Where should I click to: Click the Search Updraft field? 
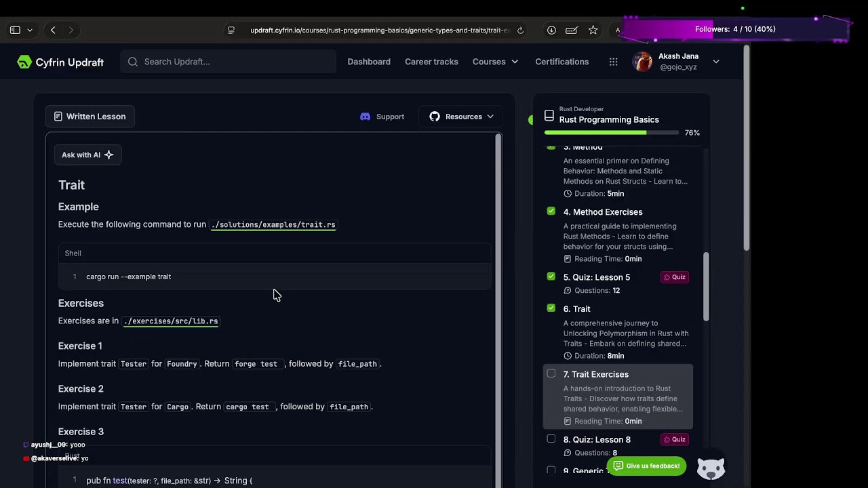(229, 62)
